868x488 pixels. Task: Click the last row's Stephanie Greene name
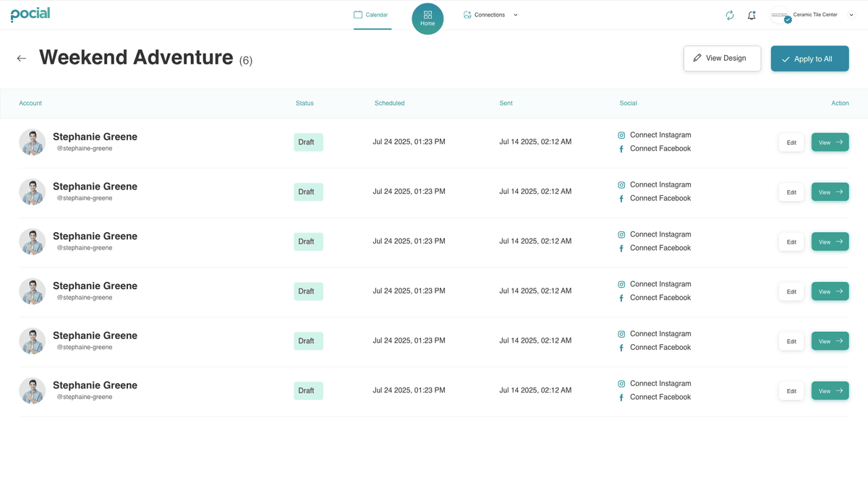(95, 385)
